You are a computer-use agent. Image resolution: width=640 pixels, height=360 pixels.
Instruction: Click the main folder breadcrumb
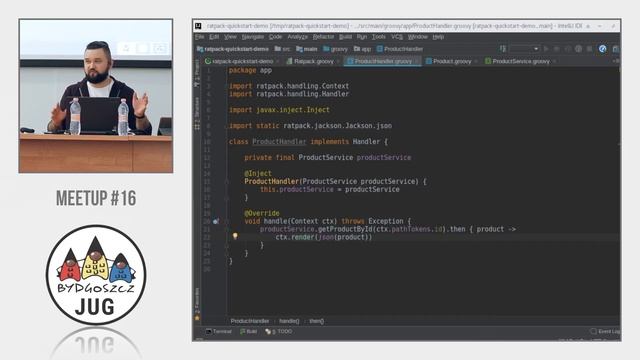307,49
